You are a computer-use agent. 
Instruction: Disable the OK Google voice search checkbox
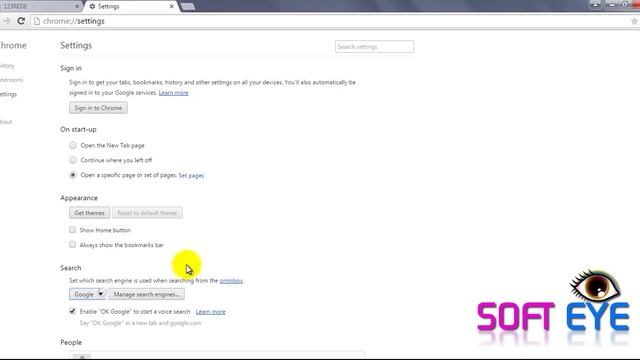coord(72,311)
